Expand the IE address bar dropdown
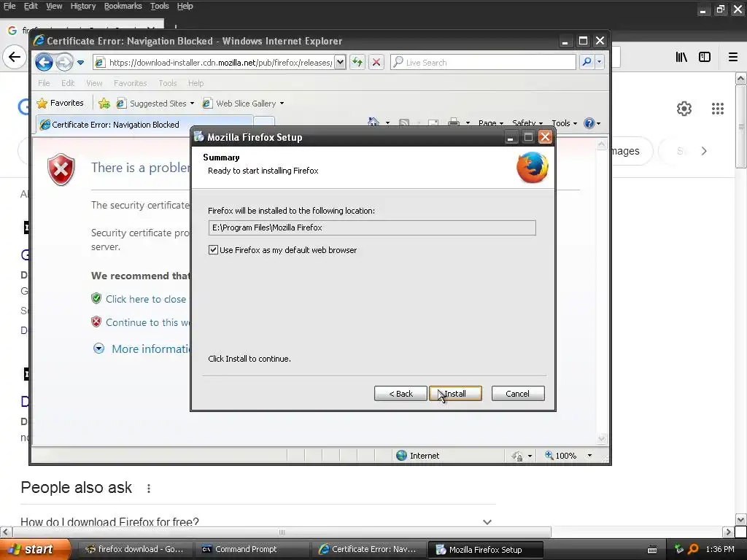747x560 pixels. [340, 63]
